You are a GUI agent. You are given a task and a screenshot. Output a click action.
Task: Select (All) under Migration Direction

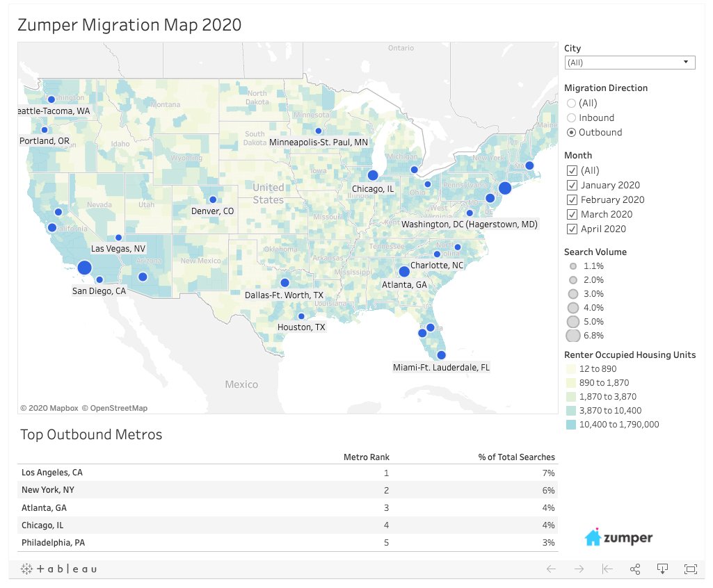coord(571,103)
